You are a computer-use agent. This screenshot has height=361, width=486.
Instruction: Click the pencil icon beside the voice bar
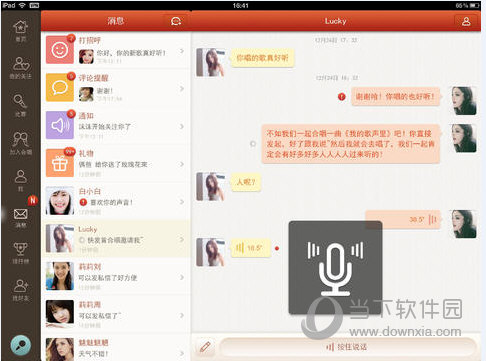click(205, 347)
